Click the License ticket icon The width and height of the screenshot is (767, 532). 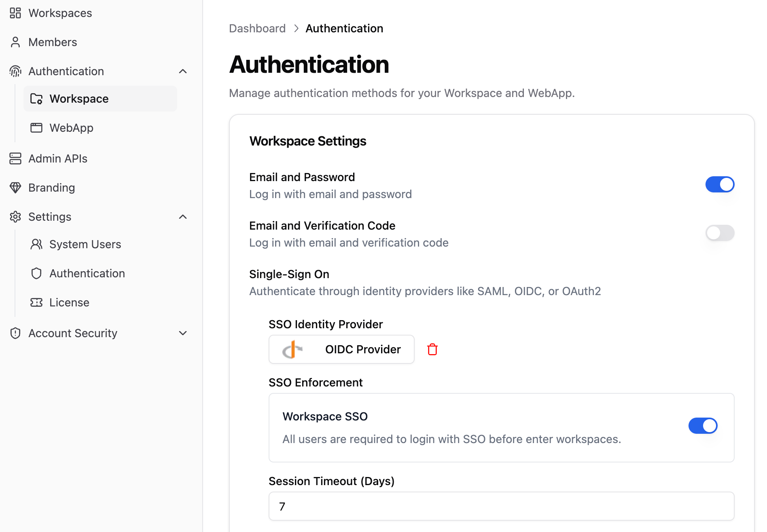pyautogui.click(x=36, y=302)
